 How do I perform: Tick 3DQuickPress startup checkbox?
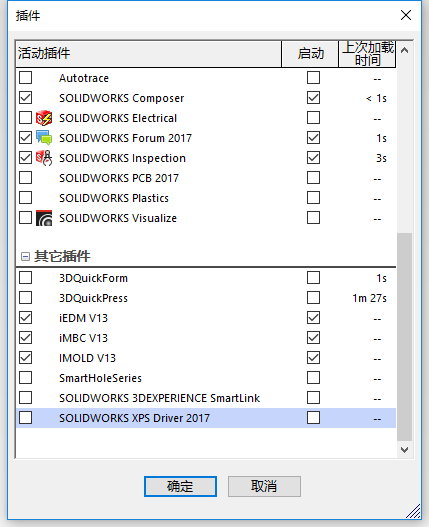[x=313, y=298]
